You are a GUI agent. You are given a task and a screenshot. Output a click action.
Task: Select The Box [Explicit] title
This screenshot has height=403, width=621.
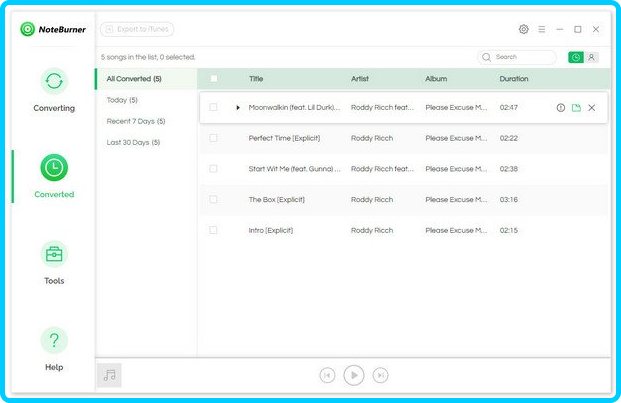pos(277,200)
